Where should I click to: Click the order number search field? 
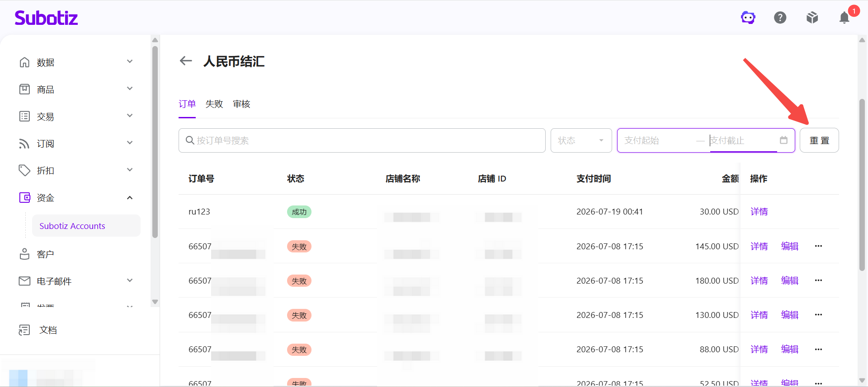click(362, 140)
